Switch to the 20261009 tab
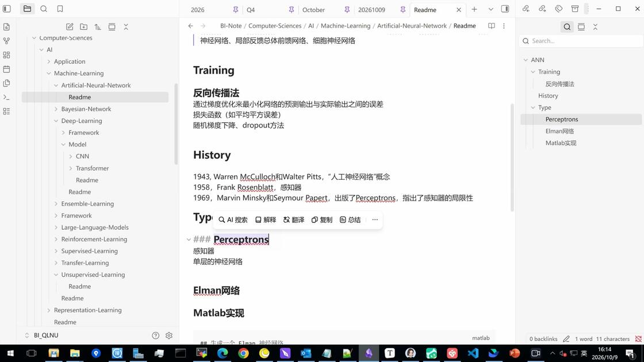644x362 pixels. (x=371, y=10)
